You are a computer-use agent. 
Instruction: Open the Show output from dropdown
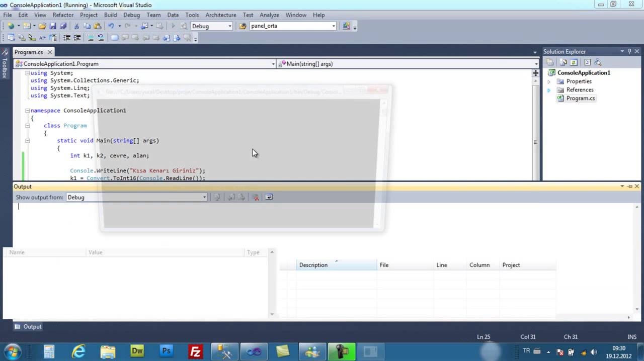(204, 197)
